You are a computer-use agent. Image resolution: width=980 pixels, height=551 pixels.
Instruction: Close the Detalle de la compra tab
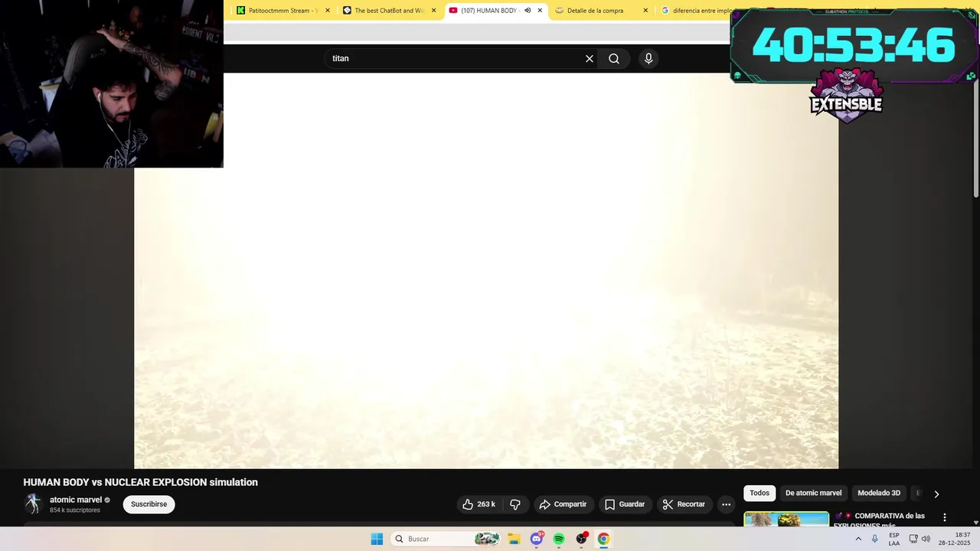tap(645, 11)
